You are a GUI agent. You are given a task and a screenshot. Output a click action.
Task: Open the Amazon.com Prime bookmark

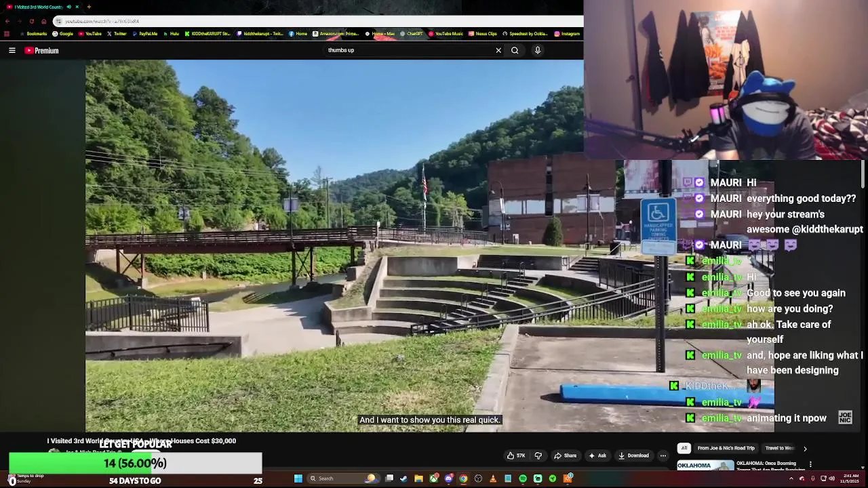pyautogui.click(x=336, y=33)
